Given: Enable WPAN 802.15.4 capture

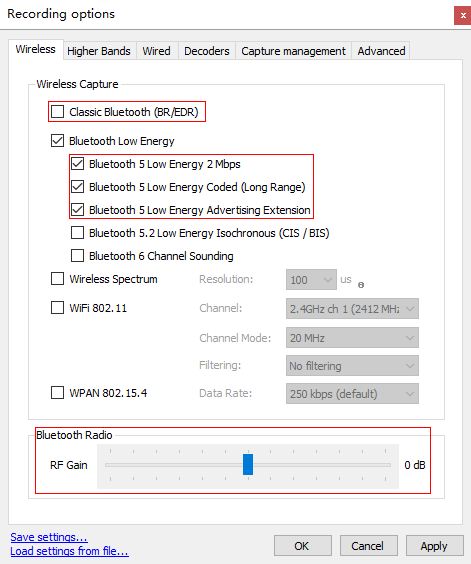Looking at the screenshot, I should point(58,393).
